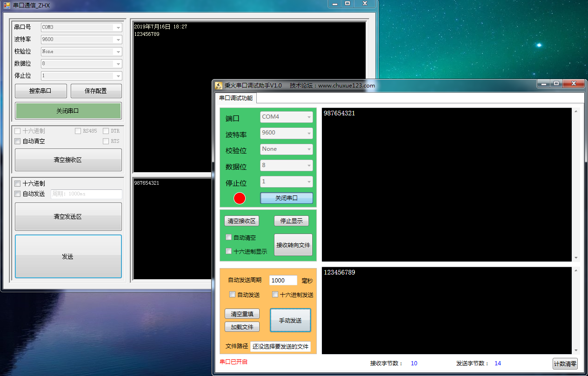The image size is (588, 376).
Task: Open the 数据位 8 dropdown in ZHX window
Action: (81, 64)
